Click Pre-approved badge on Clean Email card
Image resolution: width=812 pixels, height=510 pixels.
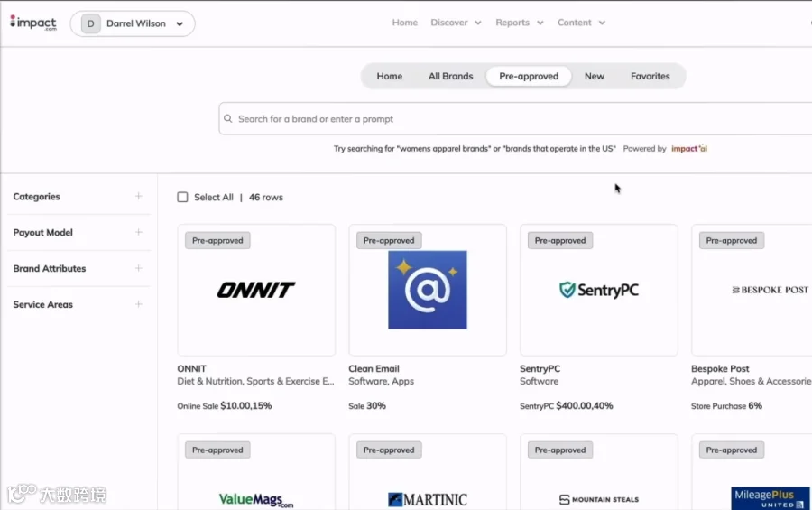pos(389,240)
